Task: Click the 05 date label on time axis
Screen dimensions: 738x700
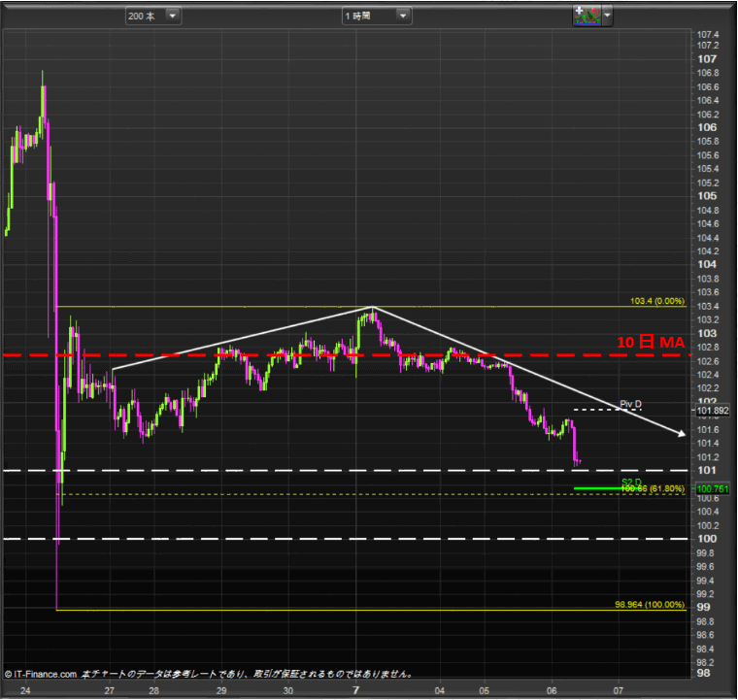Action: pyautogui.click(x=485, y=690)
